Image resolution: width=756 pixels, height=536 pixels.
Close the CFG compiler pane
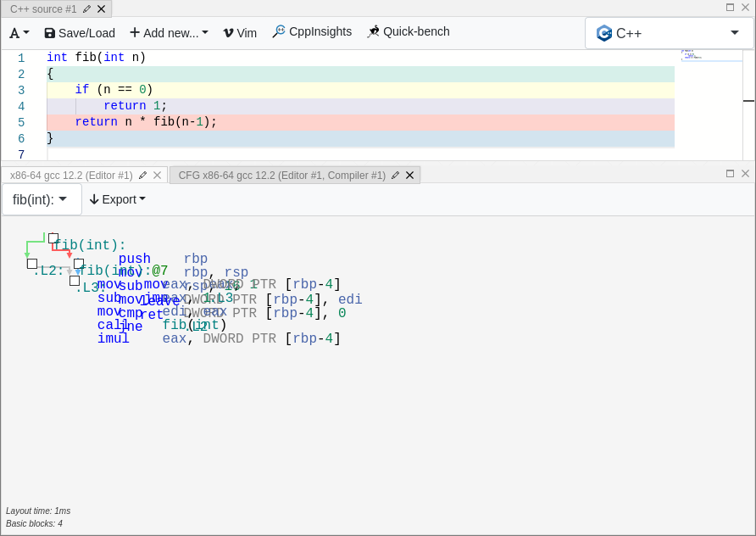(409, 175)
